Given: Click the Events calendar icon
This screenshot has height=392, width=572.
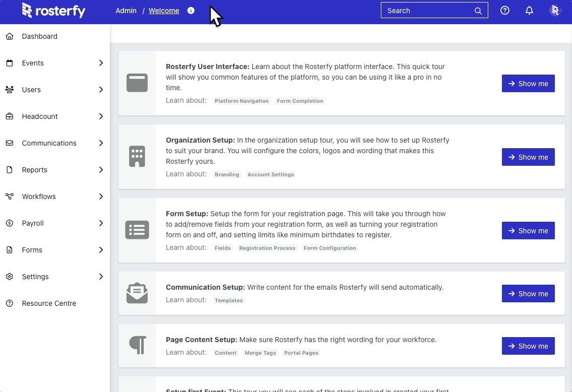Looking at the screenshot, I should coord(10,63).
